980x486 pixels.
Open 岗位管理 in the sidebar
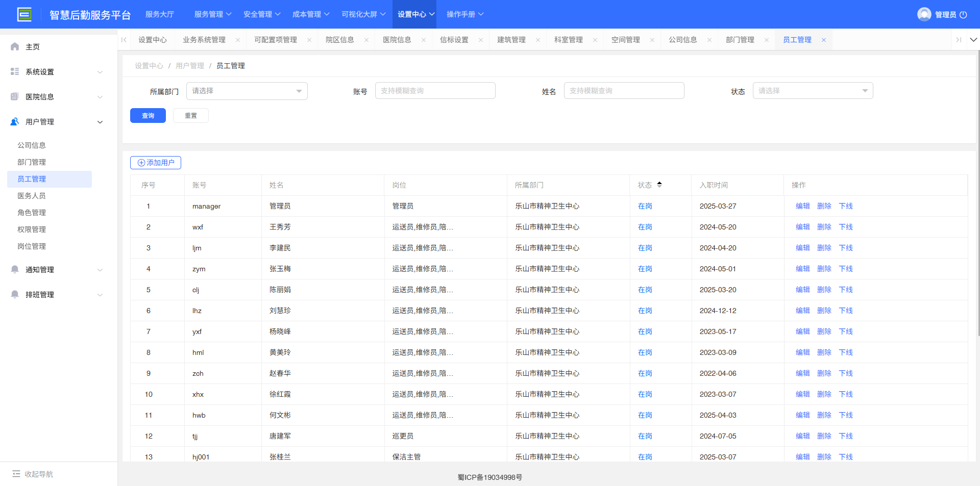[x=32, y=246]
